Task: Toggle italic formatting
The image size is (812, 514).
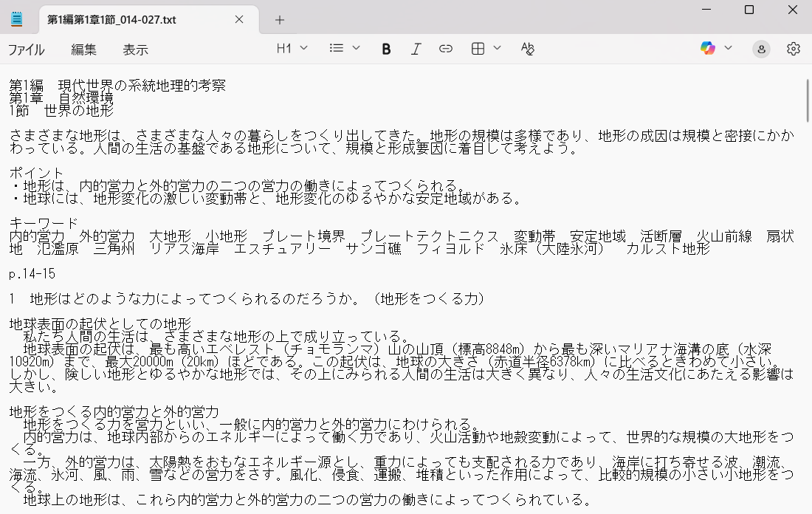Action: pyautogui.click(x=416, y=49)
